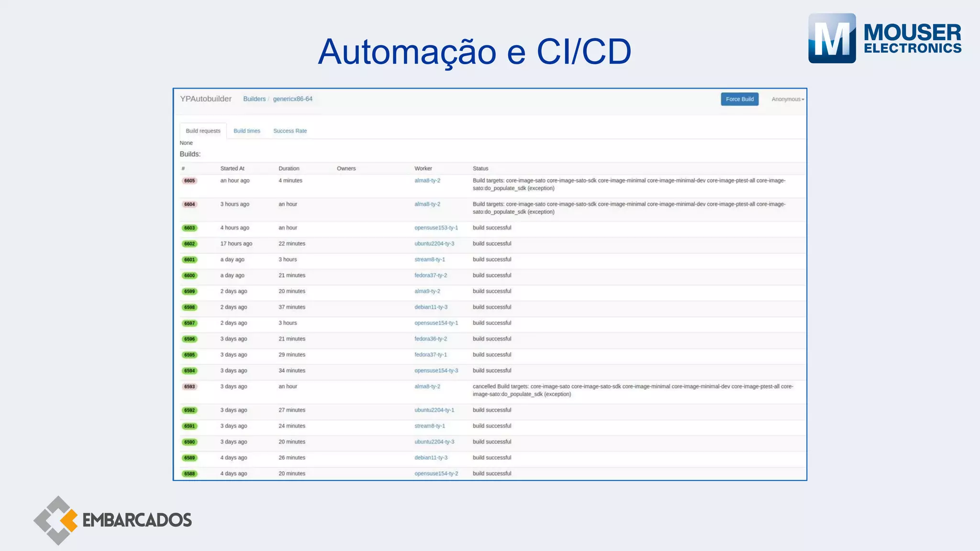Open successful build badge 6603
Image resolution: width=980 pixels, height=551 pixels.
[x=189, y=228]
